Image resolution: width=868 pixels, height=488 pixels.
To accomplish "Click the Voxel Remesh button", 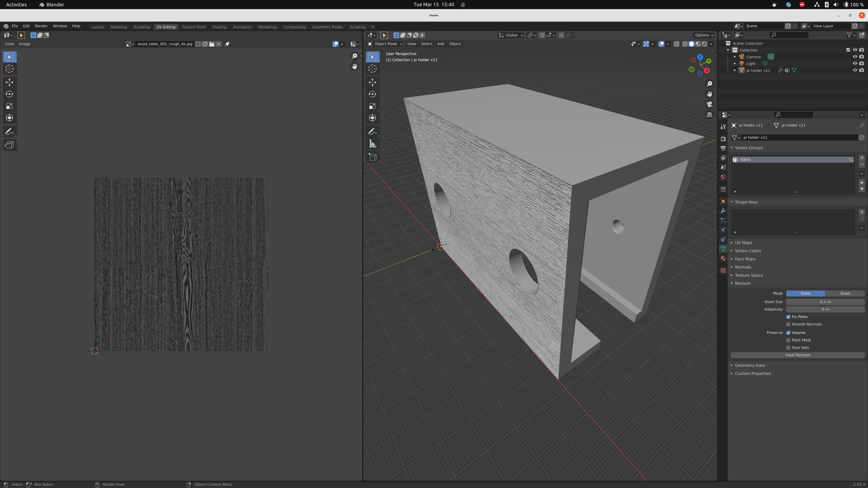I will [797, 355].
